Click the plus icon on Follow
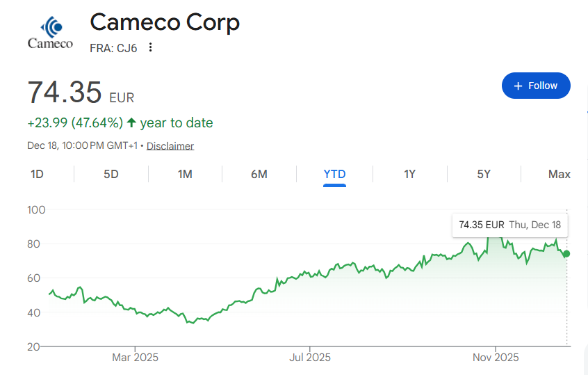Image resolution: width=588 pixels, height=375 pixels. point(518,86)
